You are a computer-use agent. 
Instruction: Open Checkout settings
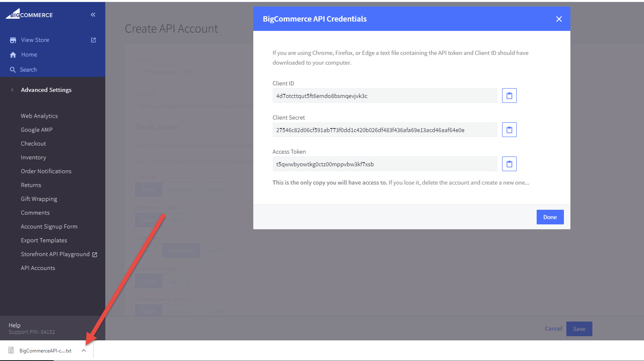pyautogui.click(x=33, y=144)
